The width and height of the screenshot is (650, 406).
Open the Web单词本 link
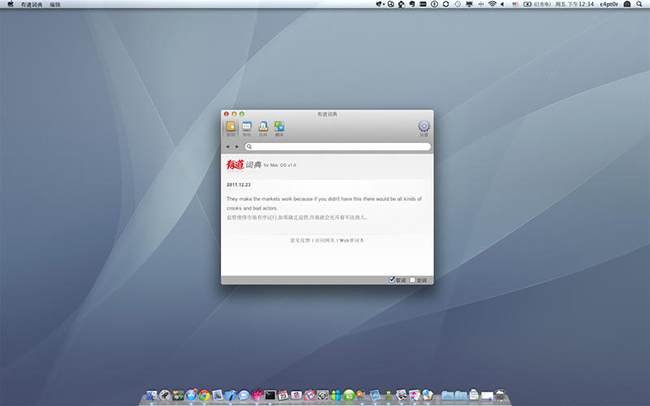(351, 241)
